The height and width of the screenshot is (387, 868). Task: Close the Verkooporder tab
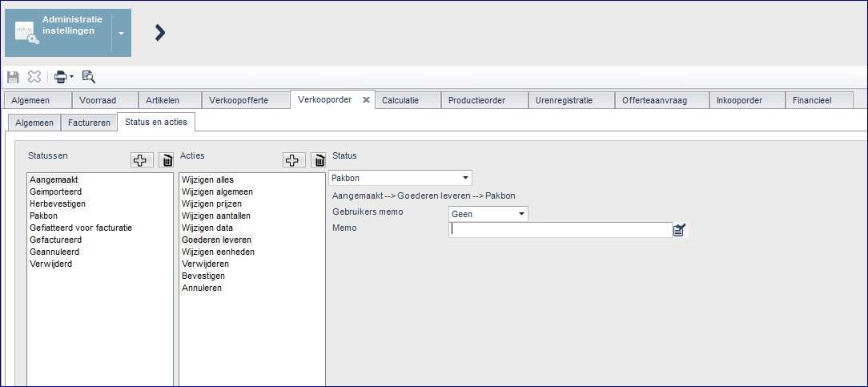[366, 100]
